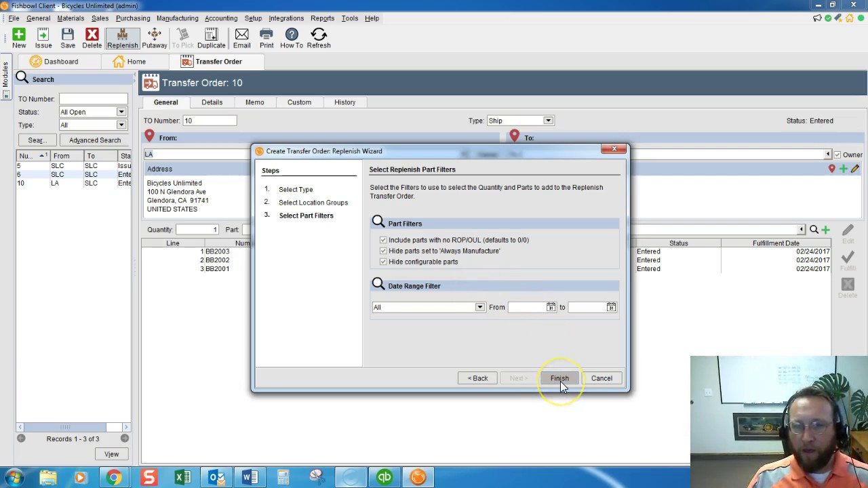This screenshot has width=868, height=488.
Task: Toggle Hide configurable parts checkbox
Action: [383, 262]
